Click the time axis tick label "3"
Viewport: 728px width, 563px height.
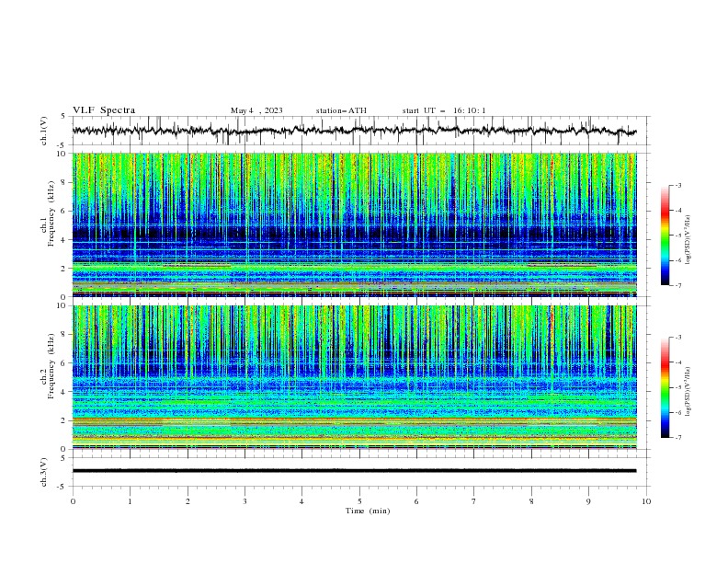click(x=245, y=501)
